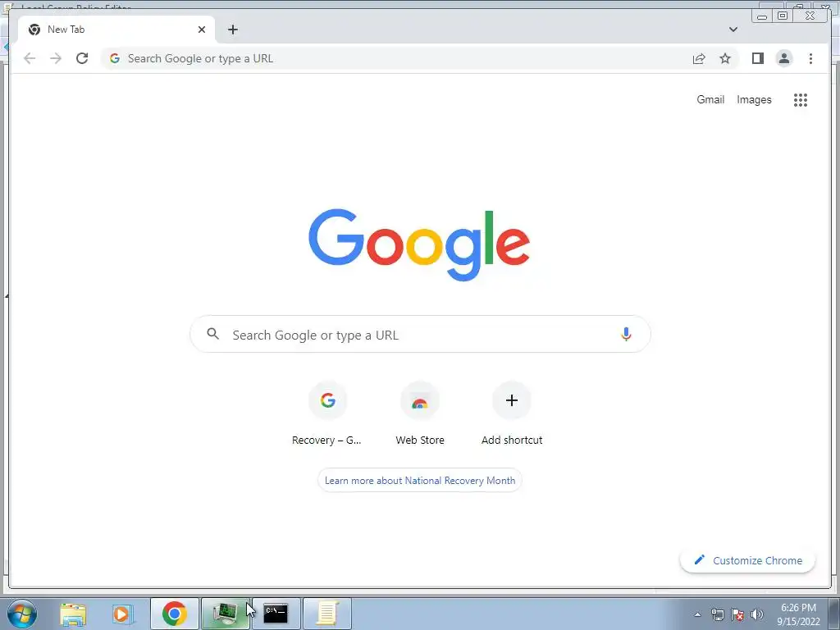Viewport: 840px width, 630px height.
Task: Open the side panel icon
Action: coord(757,58)
